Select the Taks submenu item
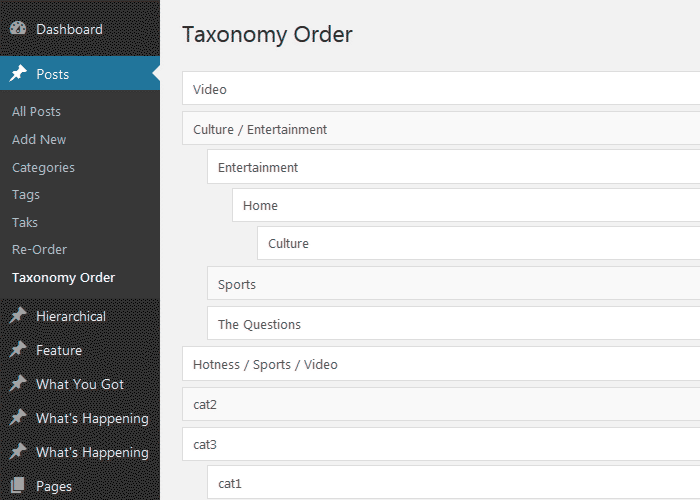Screen dimensions: 700x500 (25, 222)
